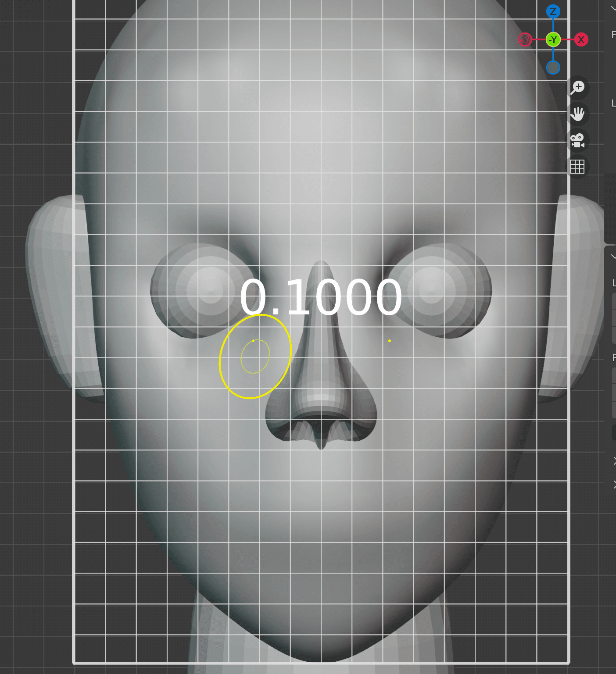The image size is (616, 674).
Task: Click the green -Y axis gizmo ball
Action: (553, 40)
